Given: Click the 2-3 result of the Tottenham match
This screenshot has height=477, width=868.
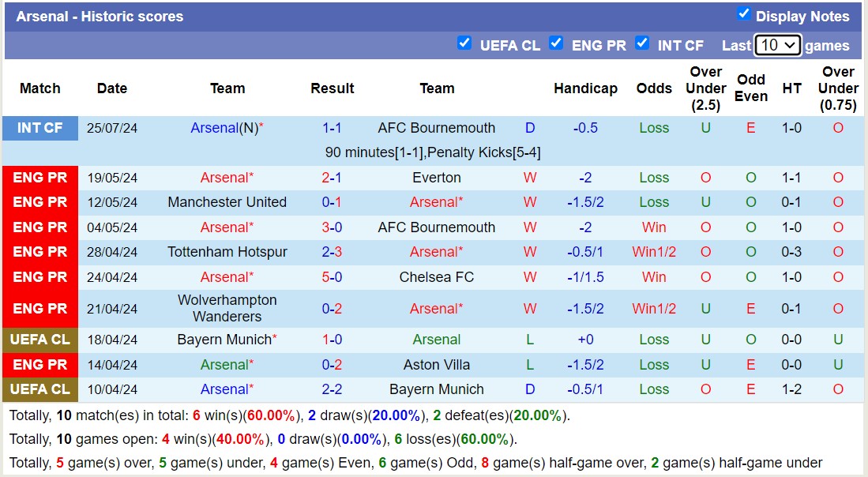Looking at the screenshot, I should (x=332, y=252).
